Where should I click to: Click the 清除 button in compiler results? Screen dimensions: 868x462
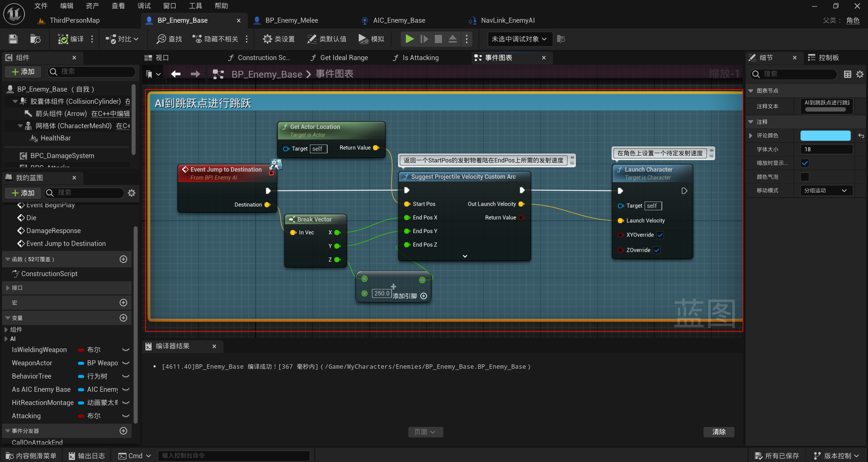(718, 432)
